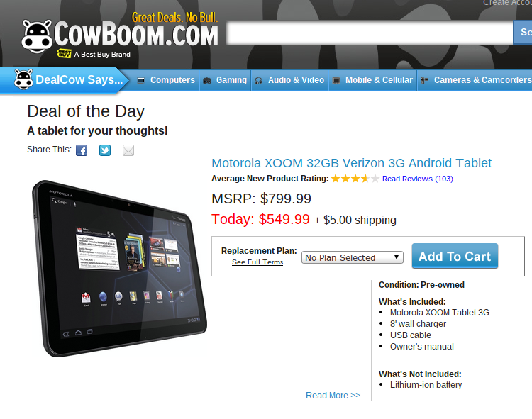Open the Computers menu tab
Image resolution: width=532 pixels, height=419 pixels.
click(x=166, y=80)
